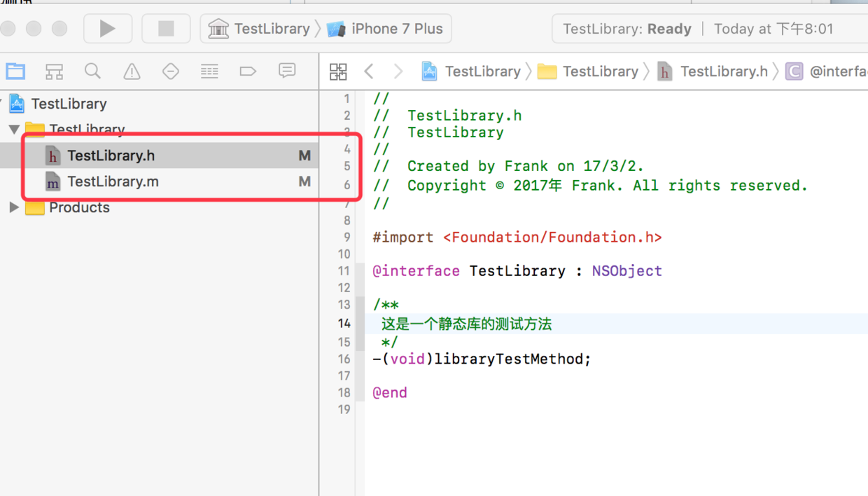The image size is (868, 496).
Task: Click the Created by Frank comment line
Action: point(508,166)
